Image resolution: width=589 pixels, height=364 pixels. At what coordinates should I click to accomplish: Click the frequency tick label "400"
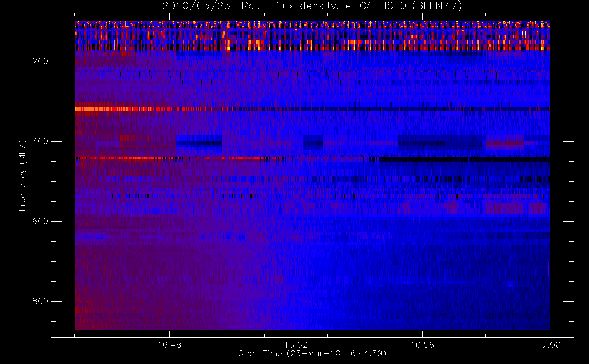[x=40, y=141]
